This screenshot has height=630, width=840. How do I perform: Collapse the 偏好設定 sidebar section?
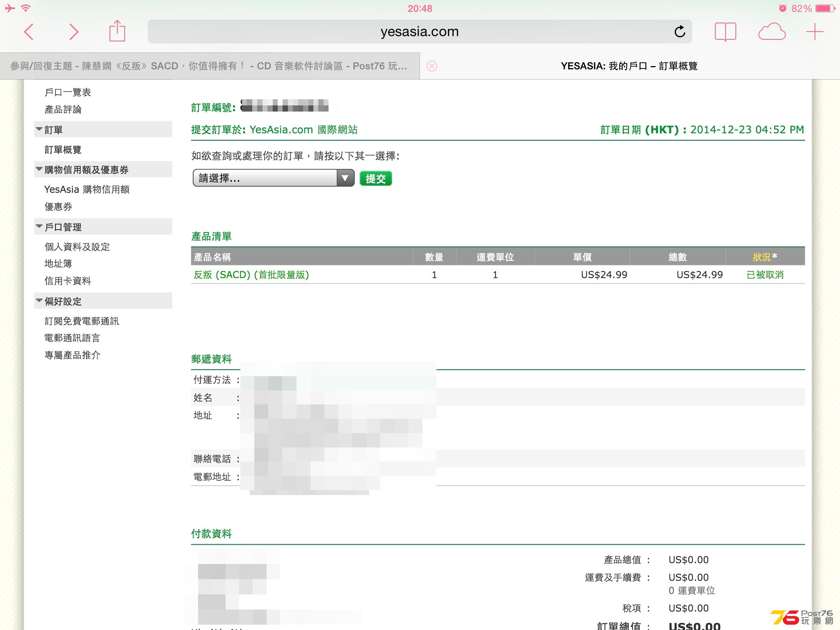tap(103, 301)
